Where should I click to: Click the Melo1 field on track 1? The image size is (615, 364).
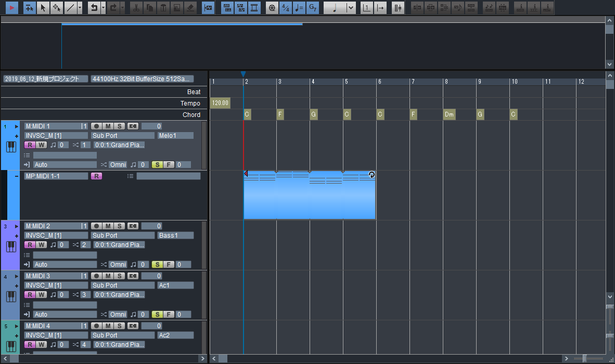click(x=175, y=136)
